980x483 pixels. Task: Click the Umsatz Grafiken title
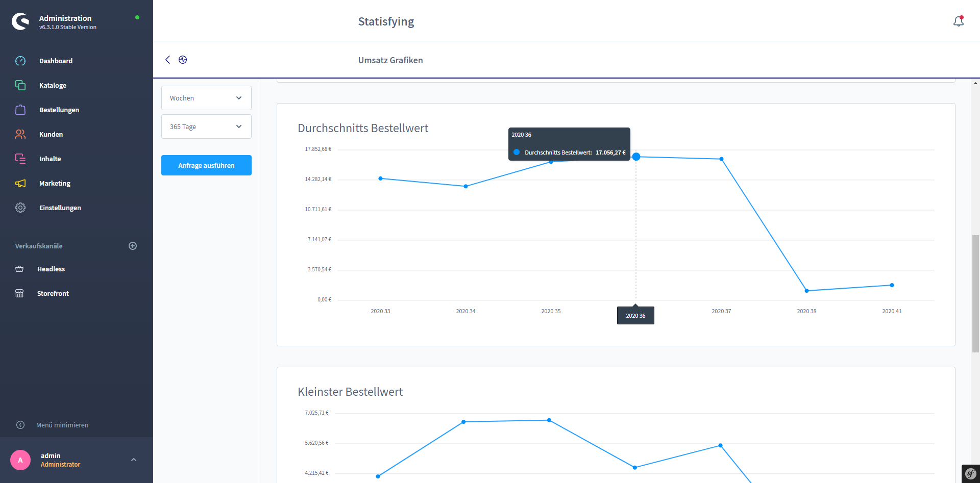click(390, 60)
